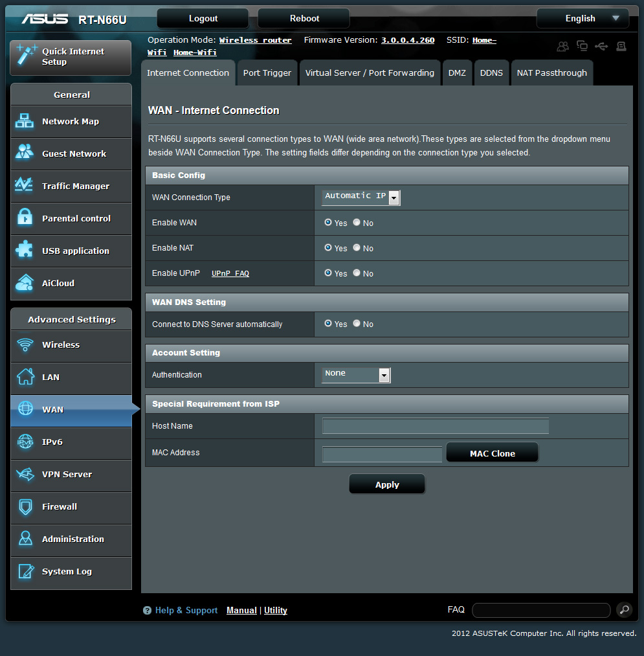
Task: Click the Help & Support question icon
Action: 147,611
